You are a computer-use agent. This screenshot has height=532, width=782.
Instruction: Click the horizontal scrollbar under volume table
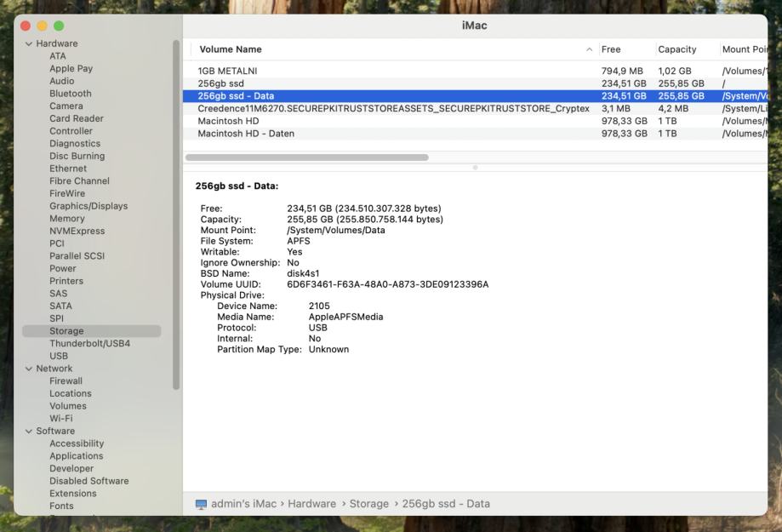(x=306, y=157)
